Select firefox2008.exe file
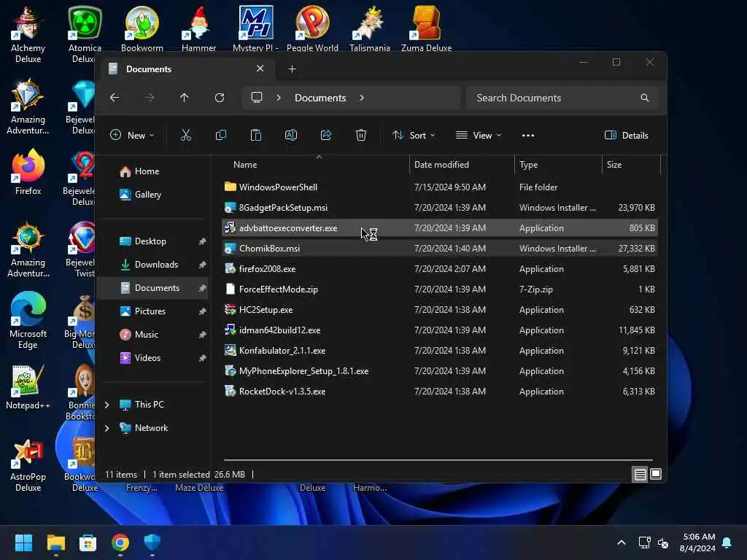747x560 pixels. [x=439, y=269]
